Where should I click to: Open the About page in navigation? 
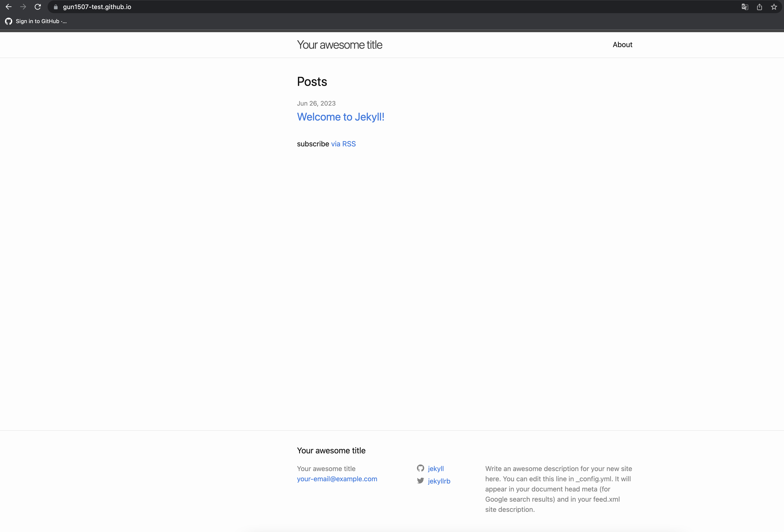(622, 44)
